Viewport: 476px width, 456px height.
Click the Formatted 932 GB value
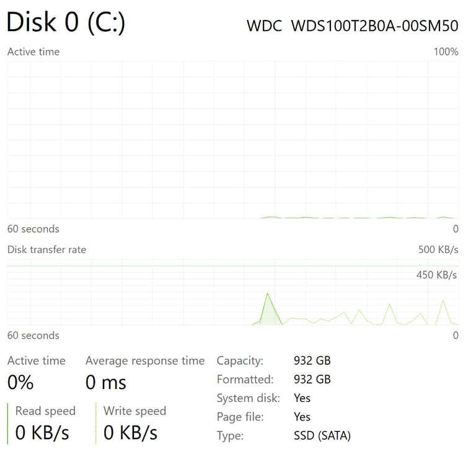click(312, 380)
